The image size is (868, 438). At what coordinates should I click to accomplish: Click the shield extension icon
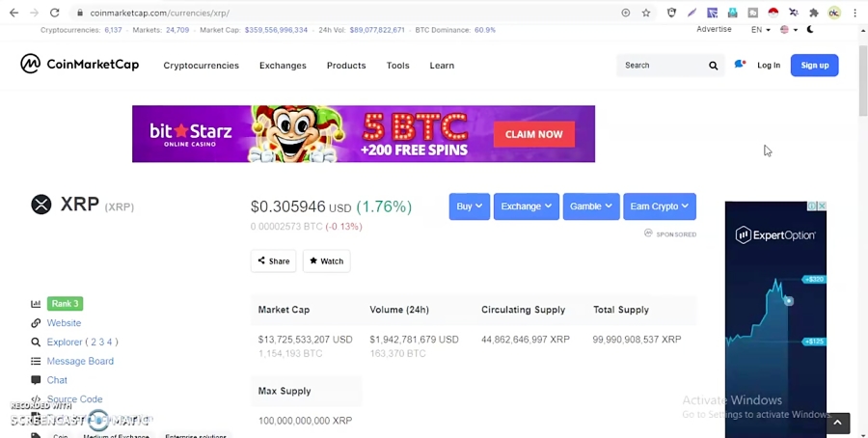pyautogui.click(x=671, y=13)
